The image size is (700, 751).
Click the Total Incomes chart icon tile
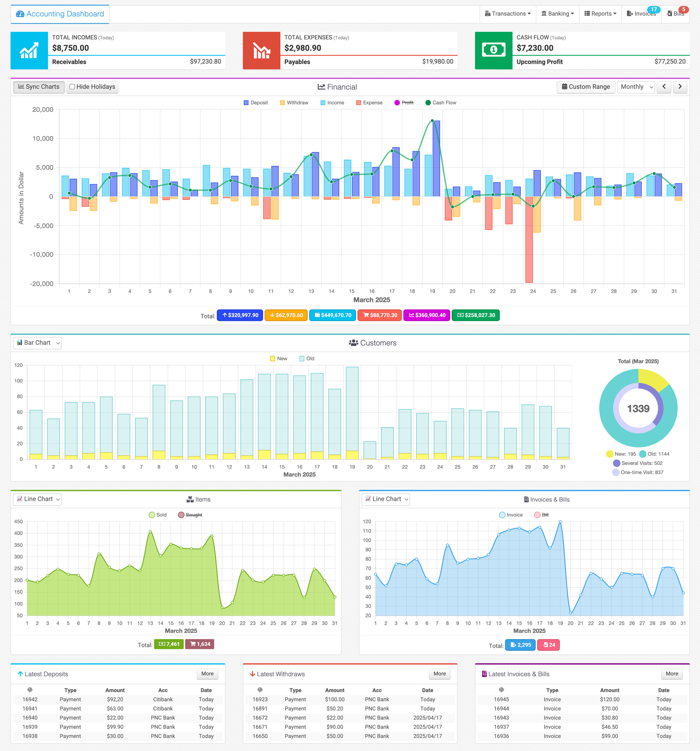(x=29, y=51)
